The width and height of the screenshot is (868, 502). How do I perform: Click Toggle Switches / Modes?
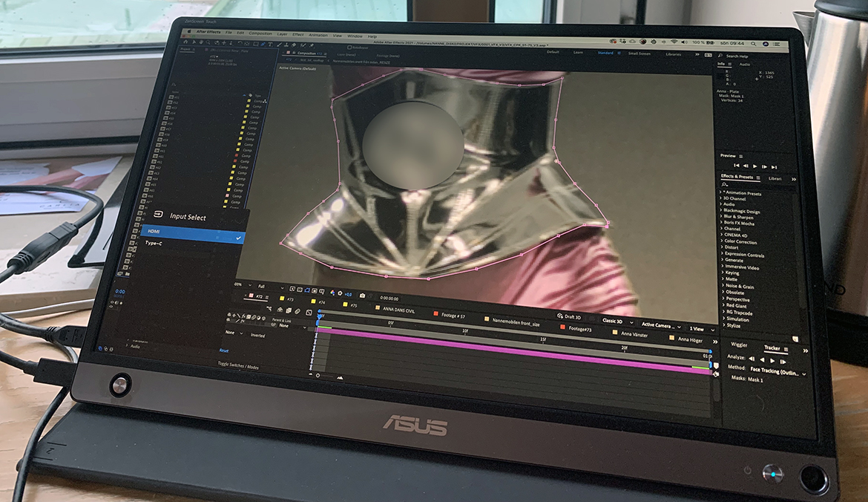(x=243, y=365)
